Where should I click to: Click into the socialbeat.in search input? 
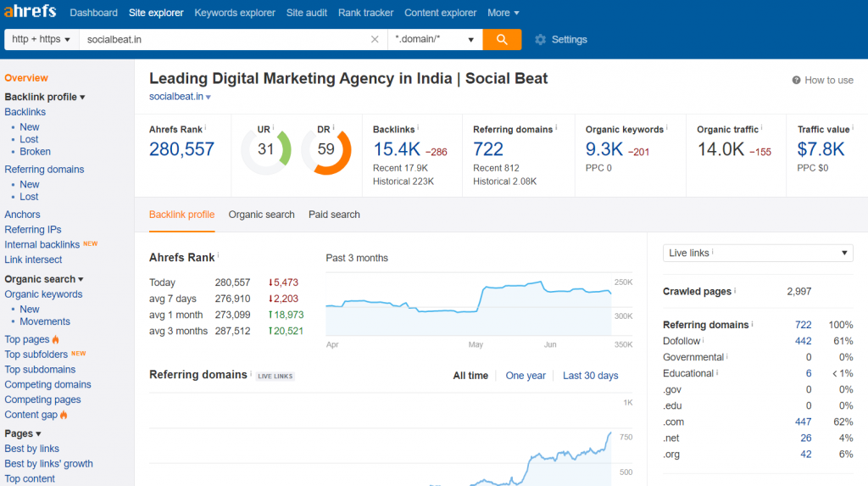(x=224, y=39)
